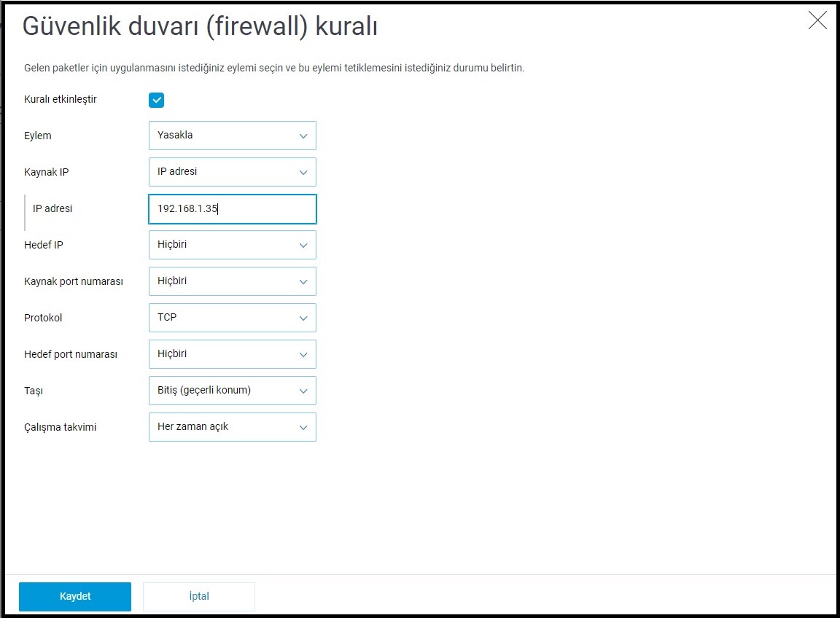Screen dimensions: 840x618
Task: Click the chevron in Kaynak port numarası field
Action: (303, 282)
